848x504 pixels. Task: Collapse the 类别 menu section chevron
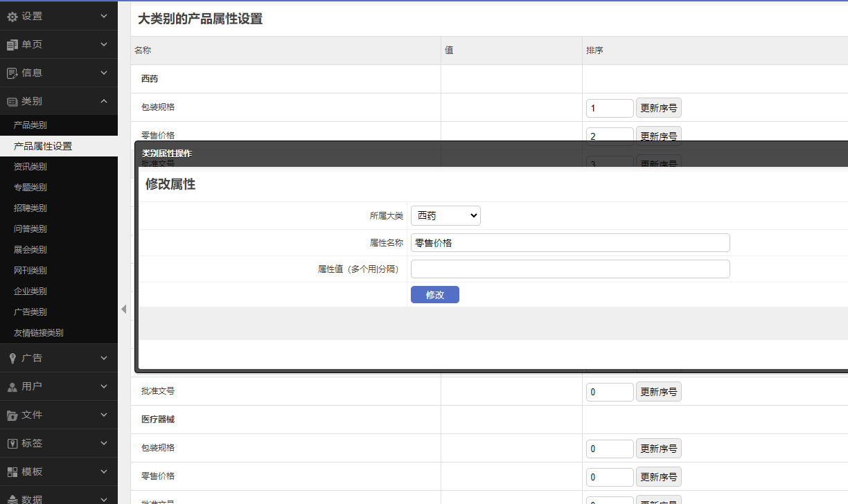104,101
